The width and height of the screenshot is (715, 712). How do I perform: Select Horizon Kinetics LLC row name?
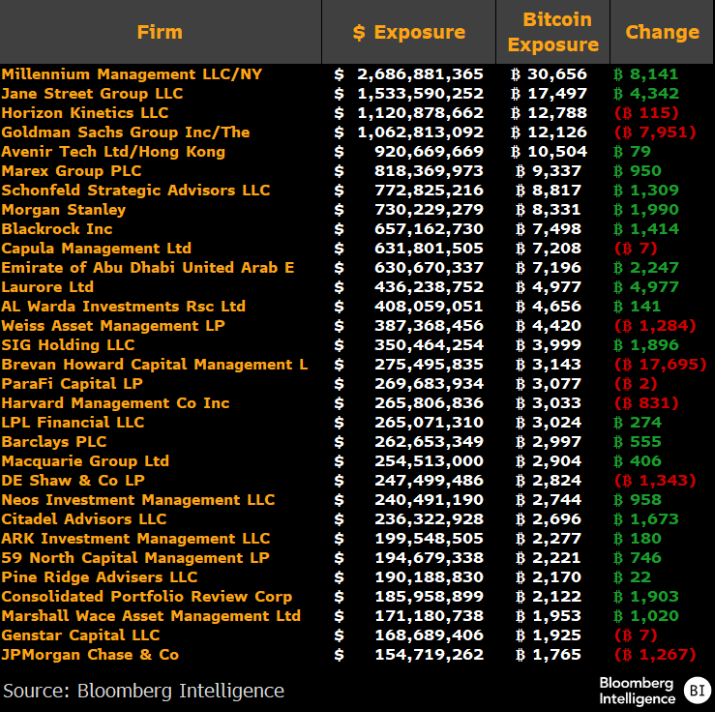tap(85, 113)
